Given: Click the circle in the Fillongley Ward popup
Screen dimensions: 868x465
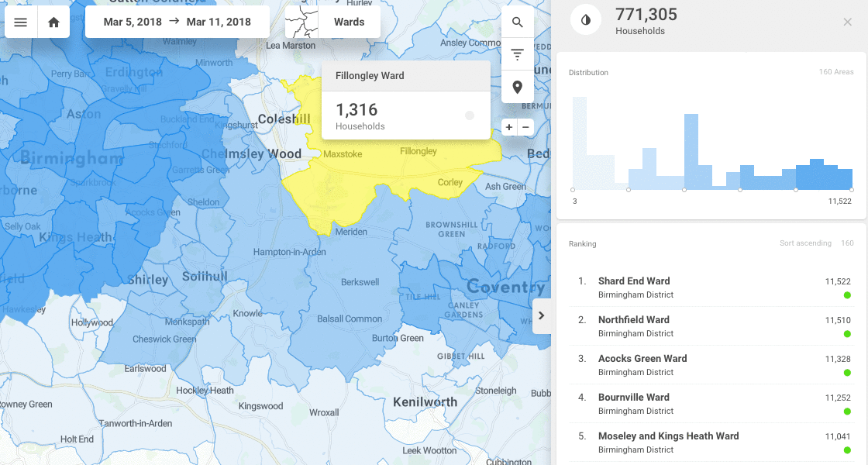Looking at the screenshot, I should [x=470, y=115].
